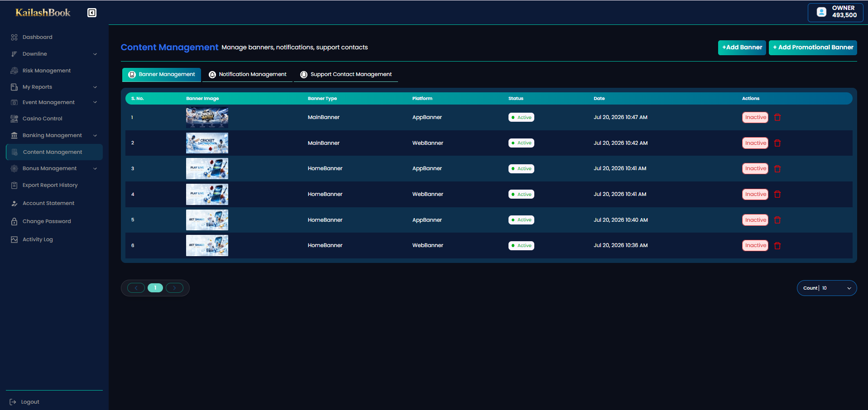Viewport: 868px width, 410px height.
Task: Set row 5 banner to Inactive
Action: point(755,220)
